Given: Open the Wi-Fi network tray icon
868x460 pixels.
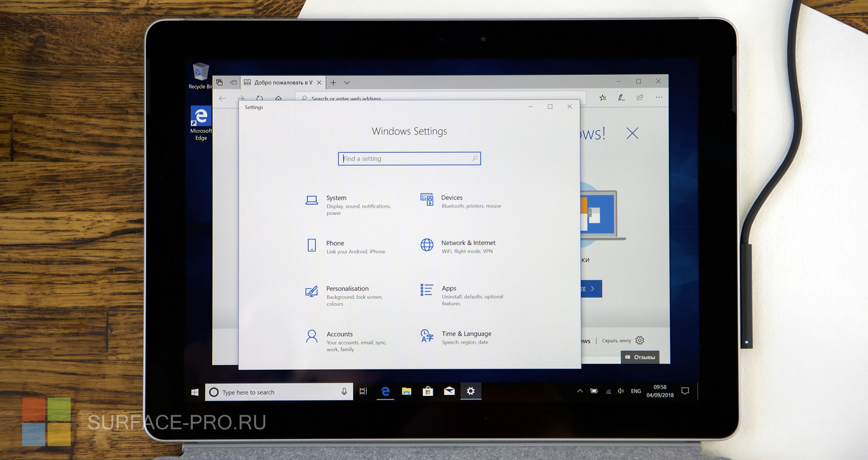Looking at the screenshot, I should click(x=608, y=391).
